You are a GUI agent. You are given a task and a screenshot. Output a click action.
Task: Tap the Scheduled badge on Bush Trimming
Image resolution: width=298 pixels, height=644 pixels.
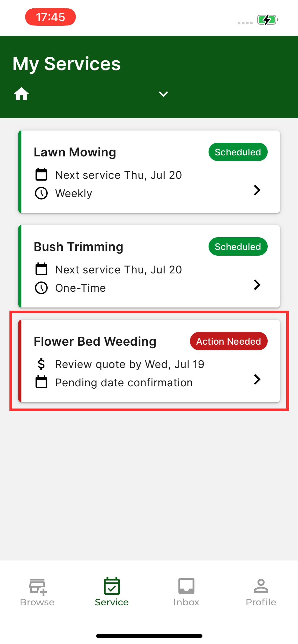tap(238, 246)
